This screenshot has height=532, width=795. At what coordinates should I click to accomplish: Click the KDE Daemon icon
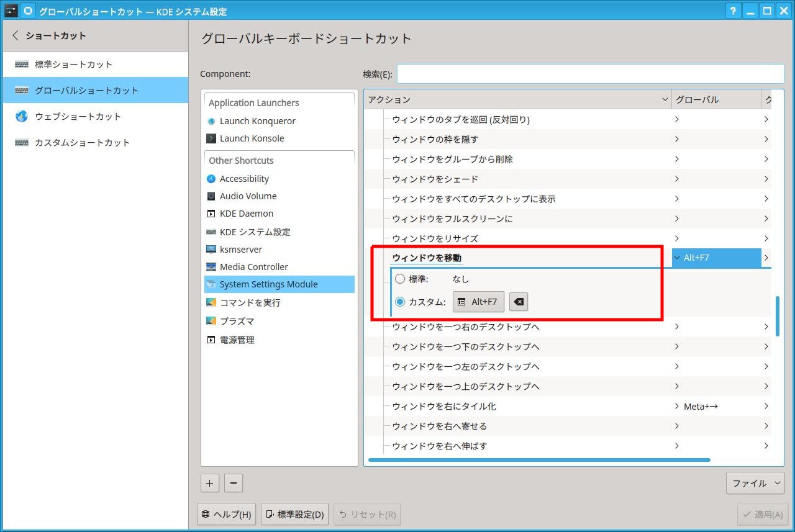click(x=211, y=214)
